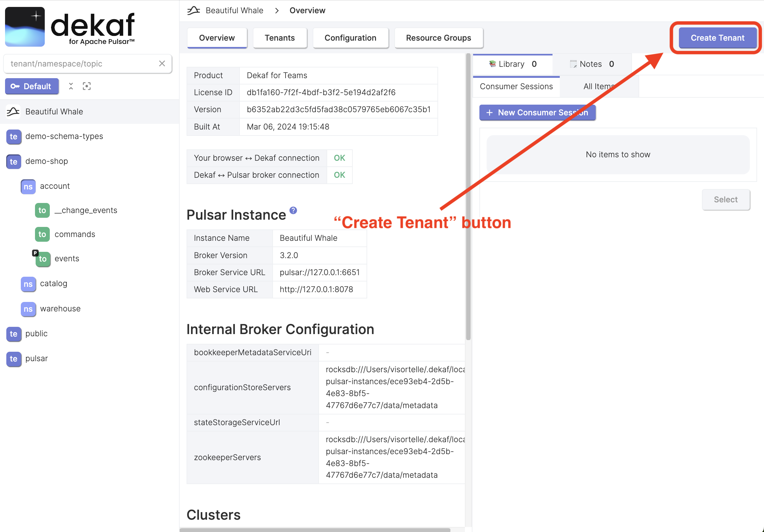The height and width of the screenshot is (532, 764).
Task: Click the Default credentials button
Action: point(32,86)
